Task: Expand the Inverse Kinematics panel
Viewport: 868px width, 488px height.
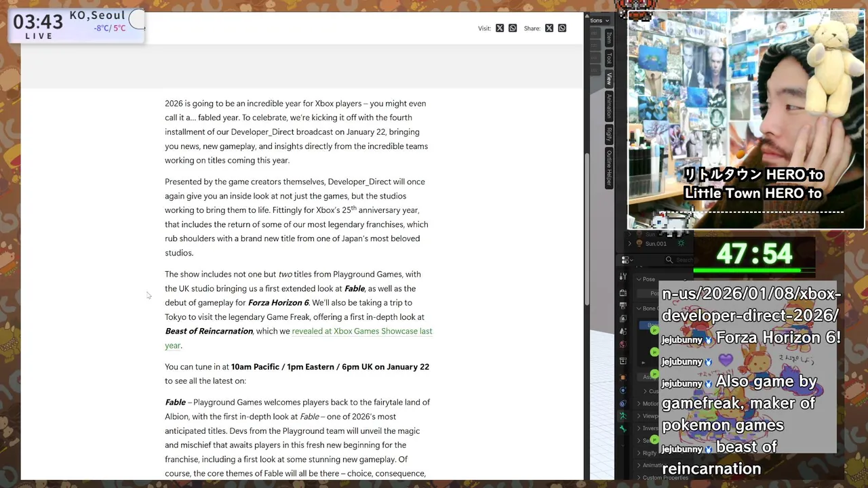Action: pos(638,428)
